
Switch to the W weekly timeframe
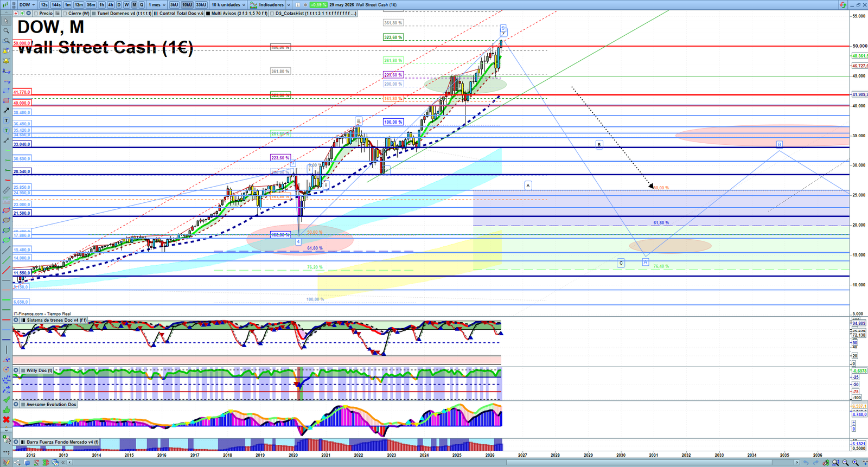point(126,5)
